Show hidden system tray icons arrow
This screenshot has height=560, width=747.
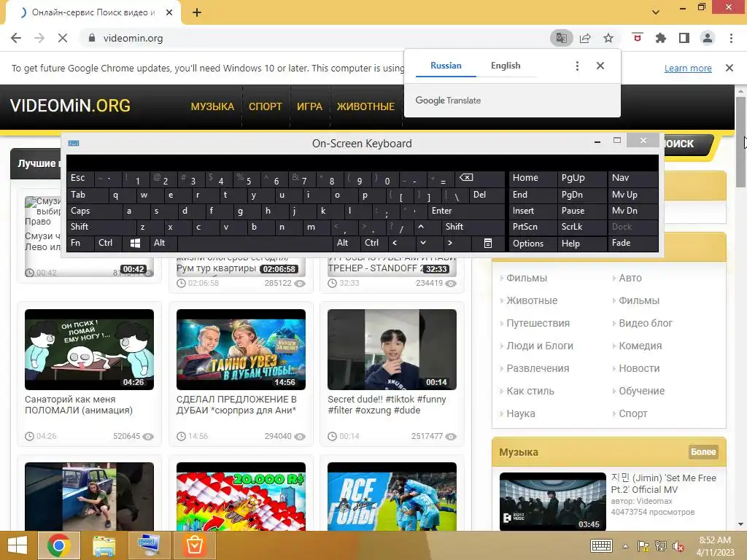pyautogui.click(x=625, y=546)
